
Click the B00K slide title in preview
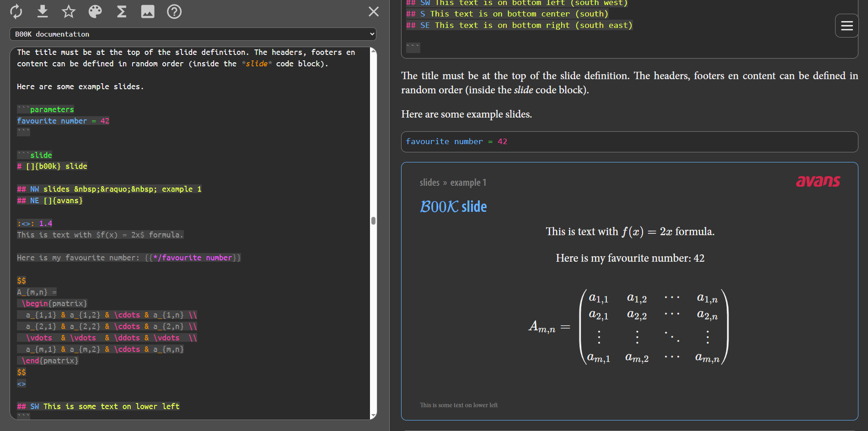(453, 207)
